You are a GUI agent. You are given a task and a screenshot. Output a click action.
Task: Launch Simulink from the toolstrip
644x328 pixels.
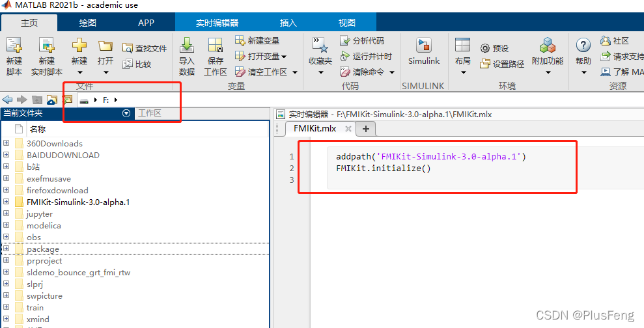click(424, 51)
